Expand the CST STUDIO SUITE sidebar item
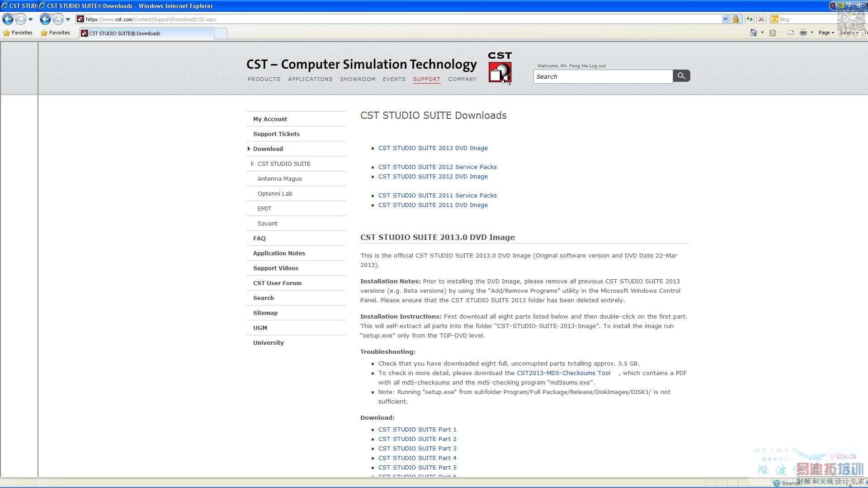The width and height of the screenshot is (868, 488). [x=252, y=164]
